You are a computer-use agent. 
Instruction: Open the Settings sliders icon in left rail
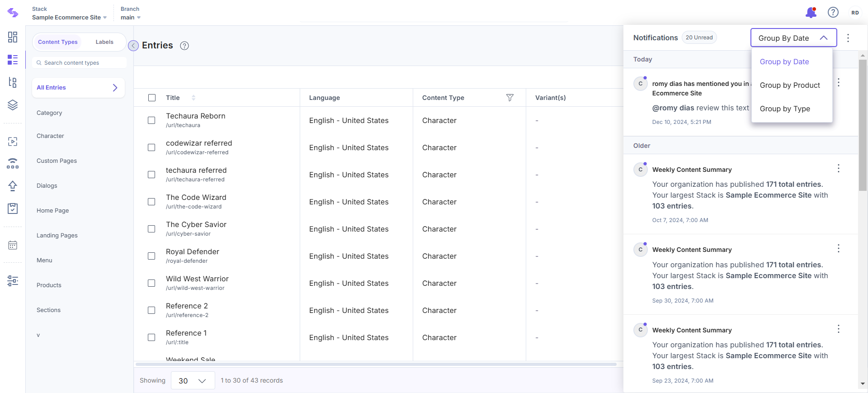tap(13, 281)
